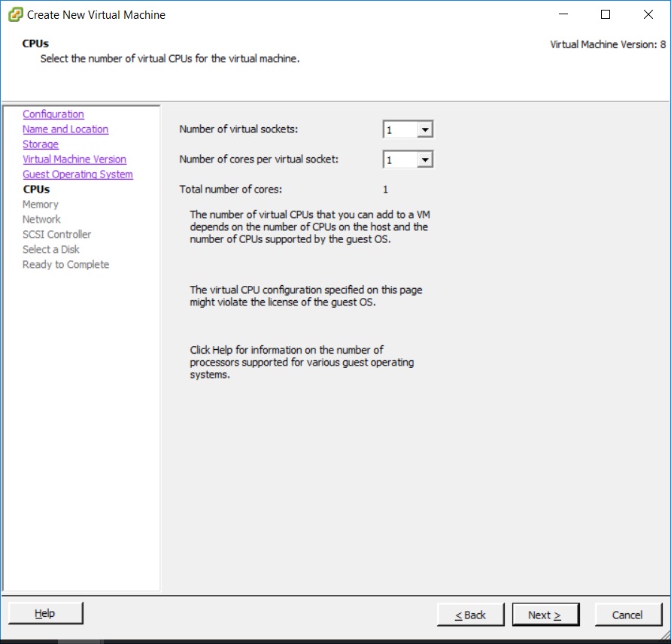The width and height of the screenshot is (671, 644).
Task: Cancel the virtual machine wizard
Action: [627, 615]
